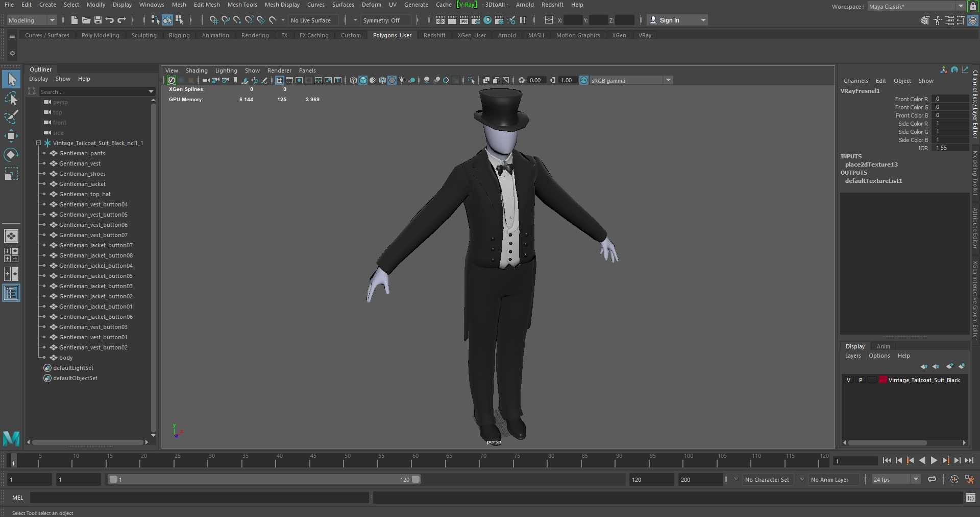
Task: Open the Render View window
Action: (x=440, y=20)
